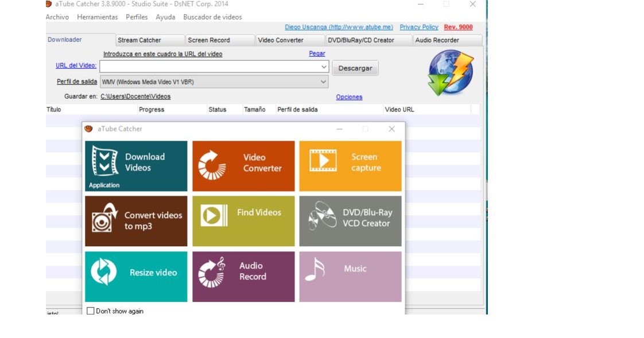
Task: Click the Título column header
Action: tap(91, 110)
